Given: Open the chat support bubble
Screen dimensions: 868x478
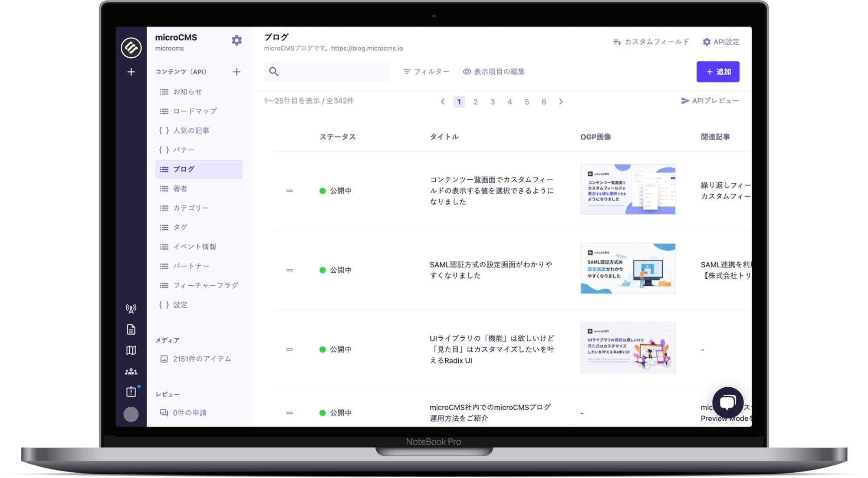Looking at the screenshot, I should tap(727, 402).
